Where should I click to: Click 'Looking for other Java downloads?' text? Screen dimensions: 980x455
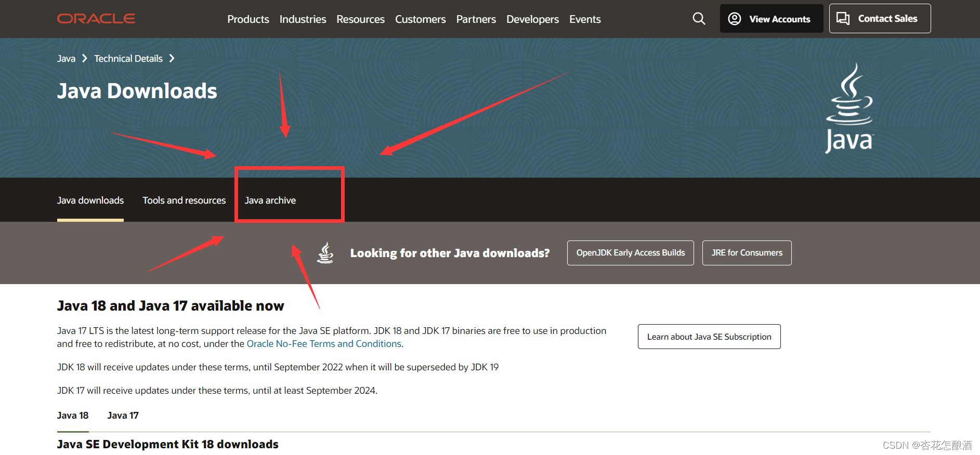coord(450,253)
